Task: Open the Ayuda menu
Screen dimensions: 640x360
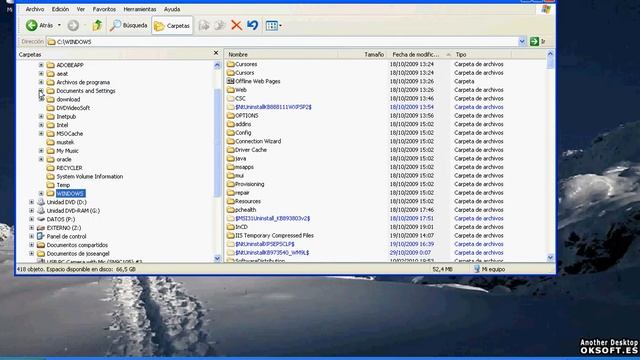Action: (172, 9)
